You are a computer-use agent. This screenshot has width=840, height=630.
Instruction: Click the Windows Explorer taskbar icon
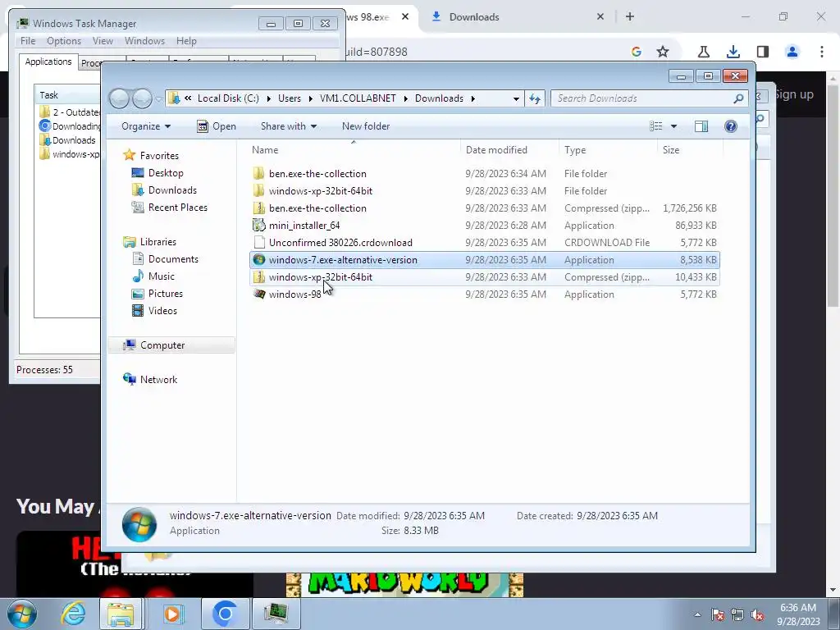(x=121, y=614)
